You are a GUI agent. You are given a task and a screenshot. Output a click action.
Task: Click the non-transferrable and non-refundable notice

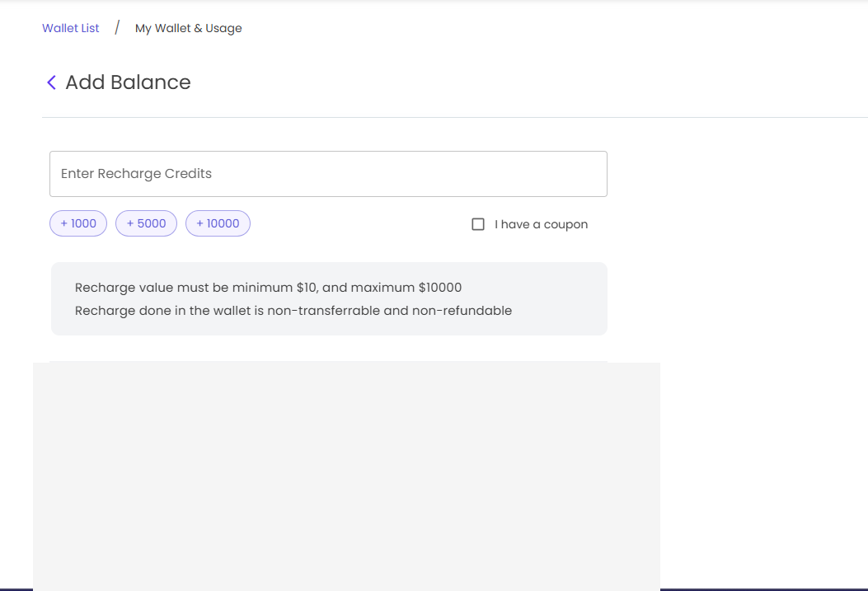293,311
